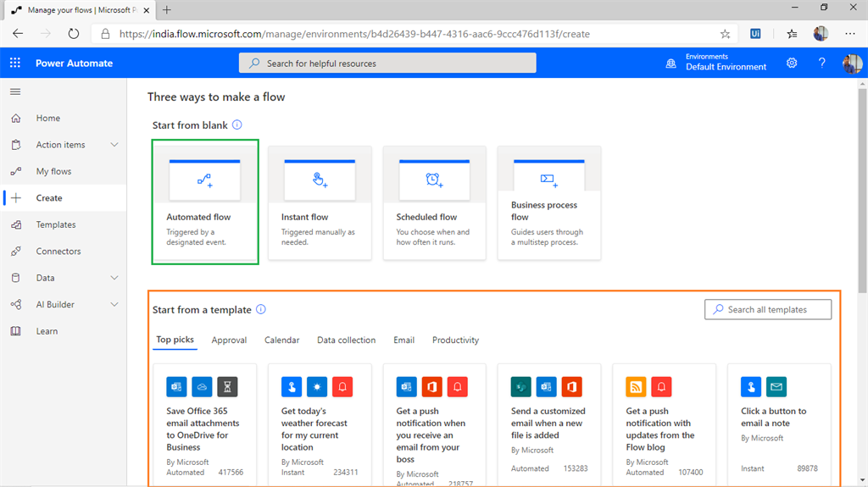Viewport: 868px width, 487px height.
Task: Go to My flows page
Action: coord(53,171)
